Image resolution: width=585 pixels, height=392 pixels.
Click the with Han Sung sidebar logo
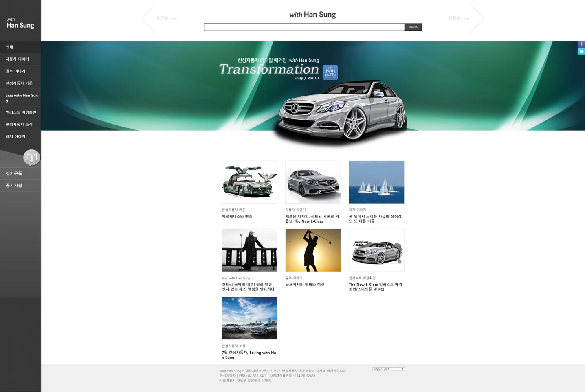[20, 23]
